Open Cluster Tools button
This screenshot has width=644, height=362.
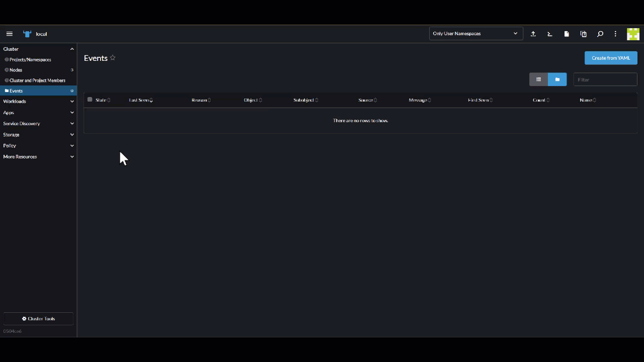pos(38,319)
